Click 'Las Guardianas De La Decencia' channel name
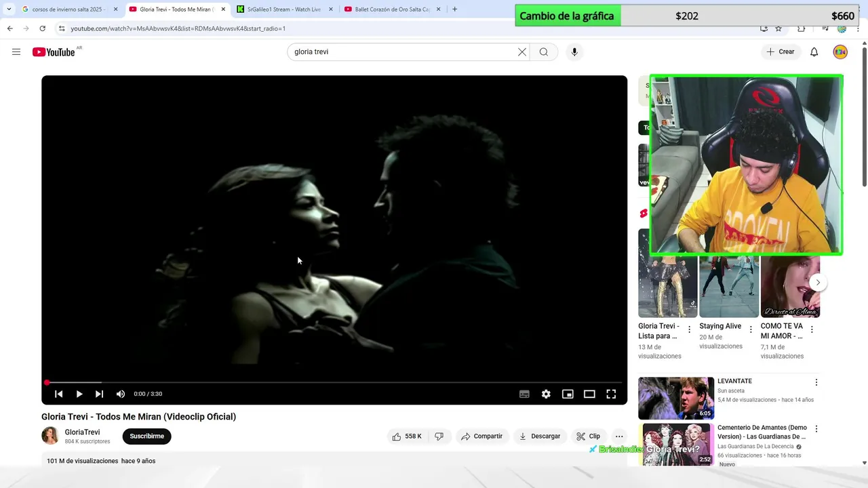This screenshot has width=868, height=488. (x=755, y=447)
